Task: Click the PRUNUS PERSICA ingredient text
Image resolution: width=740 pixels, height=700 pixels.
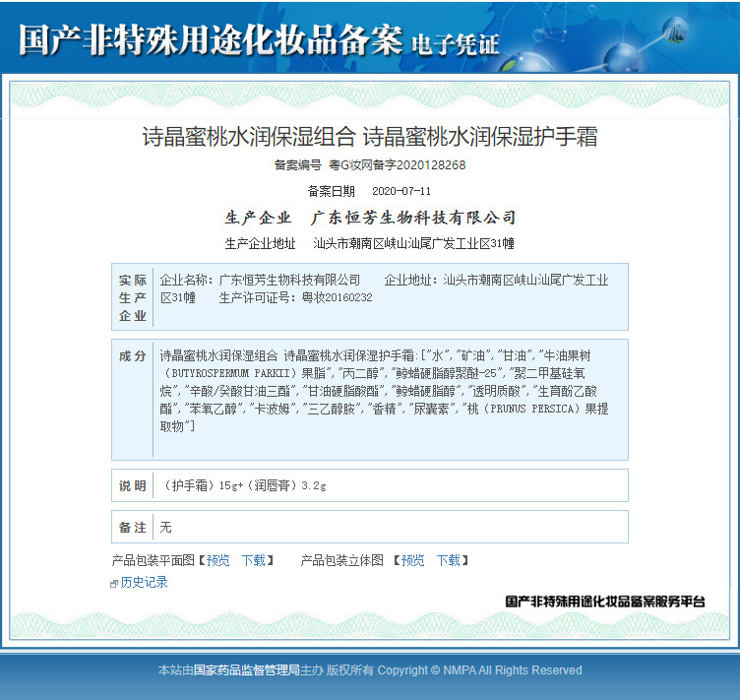Action: click(x=531, y=409)
